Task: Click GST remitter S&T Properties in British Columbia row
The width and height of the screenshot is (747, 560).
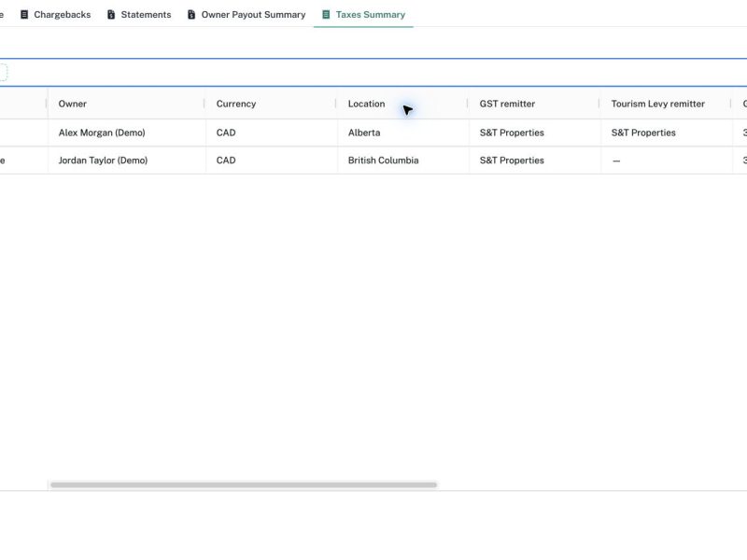Action: [534, 161]
